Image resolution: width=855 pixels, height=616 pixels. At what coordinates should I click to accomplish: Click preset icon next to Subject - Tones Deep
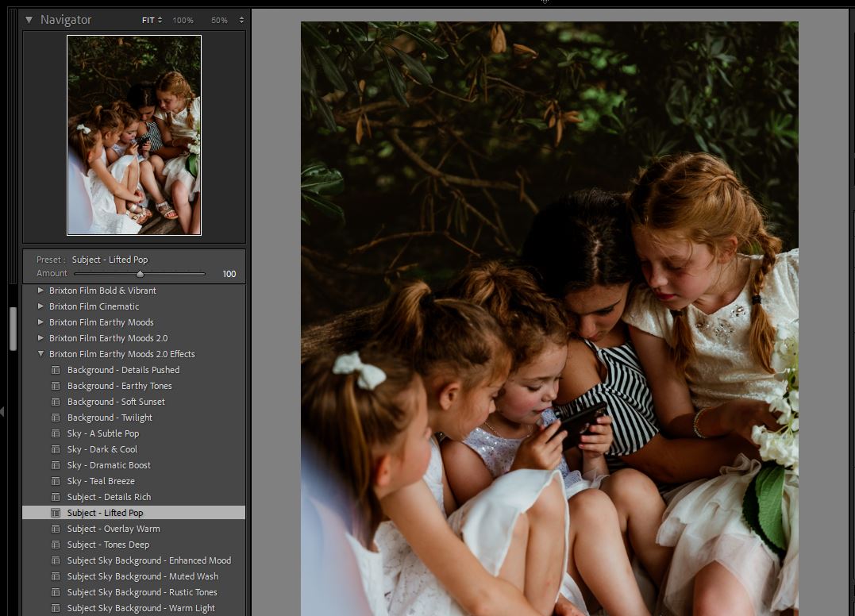[x=56, y=545]
